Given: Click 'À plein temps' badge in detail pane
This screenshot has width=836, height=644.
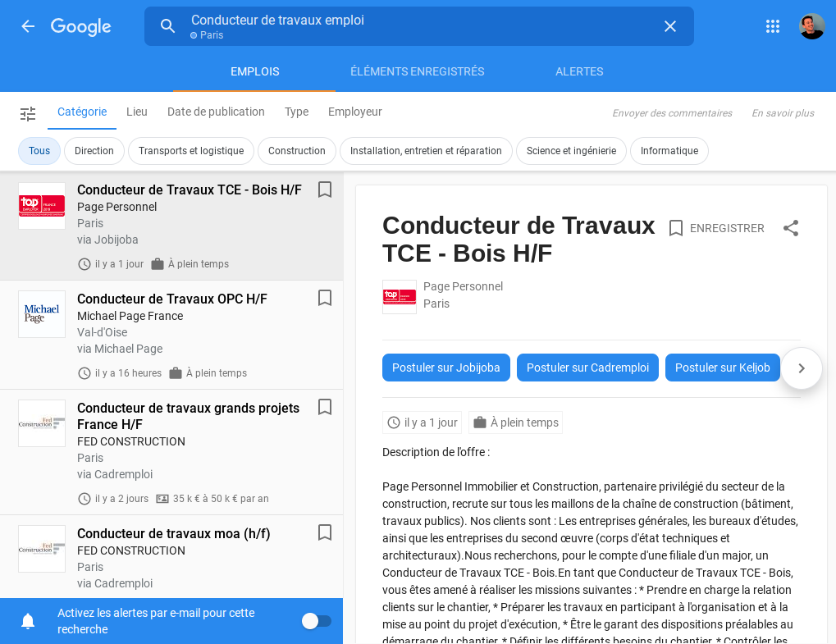Looking at the screenshot, I should [x=516, y=422].
